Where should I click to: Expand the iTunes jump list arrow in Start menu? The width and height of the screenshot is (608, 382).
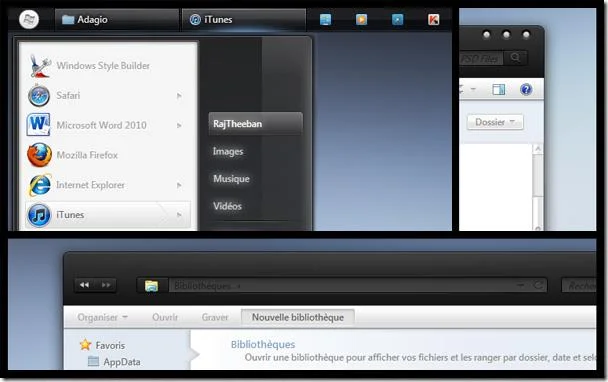[x=179, y=214]
